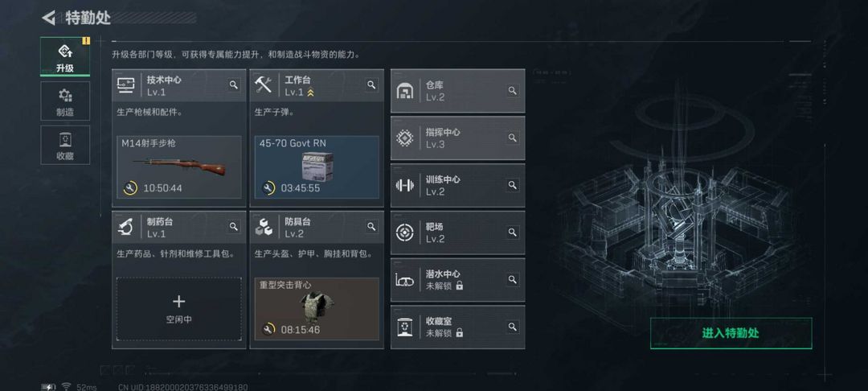Click the magnifier icon on 制药台
Screen dimensions: 868x391
pyautogui.click(x=234, y=226)
